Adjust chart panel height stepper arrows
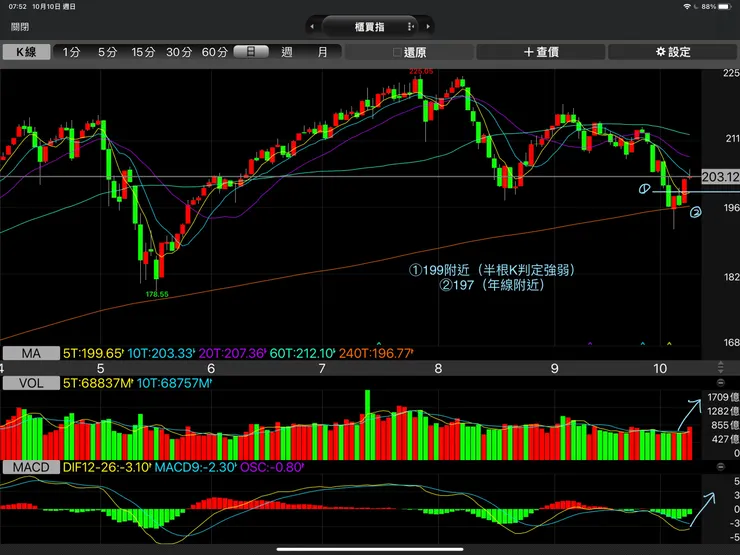740x555 pixels. (721, 367)
